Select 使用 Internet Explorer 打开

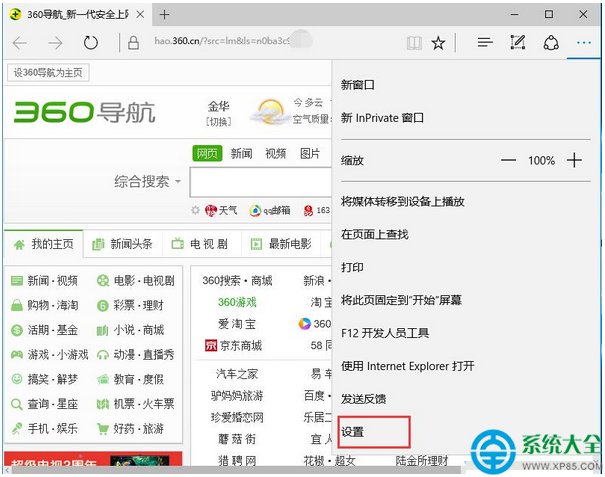click(407, 366)
